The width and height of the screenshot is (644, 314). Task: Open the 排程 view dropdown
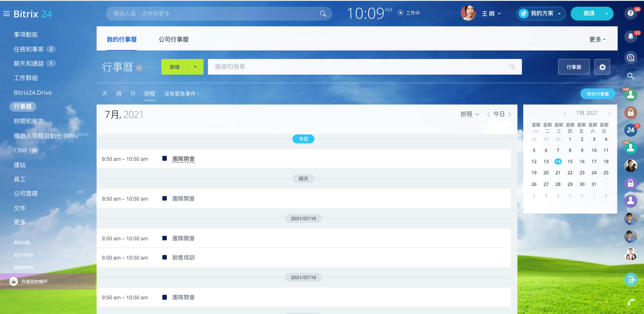pyautogui.click(x=470, y=114)
